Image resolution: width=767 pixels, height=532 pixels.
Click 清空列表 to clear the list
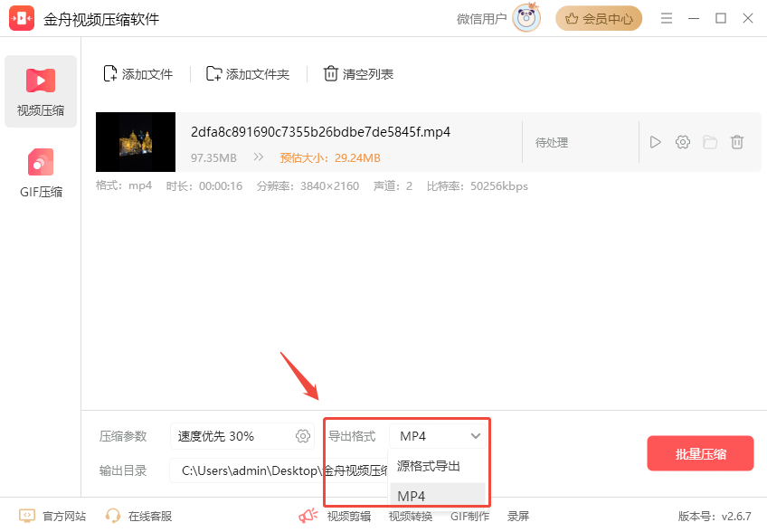(358, 74)
